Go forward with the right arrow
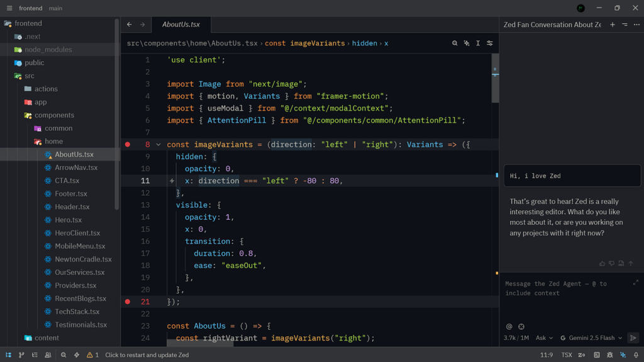 tap(143, 25)
